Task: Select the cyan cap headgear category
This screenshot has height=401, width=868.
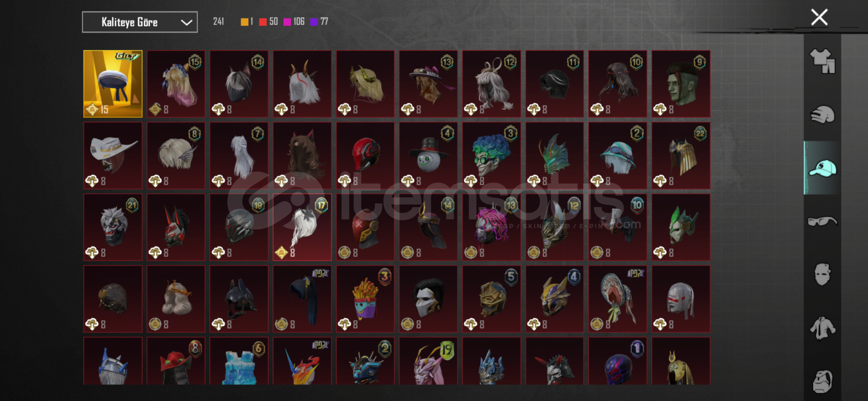Action: (x=822, y=168)
